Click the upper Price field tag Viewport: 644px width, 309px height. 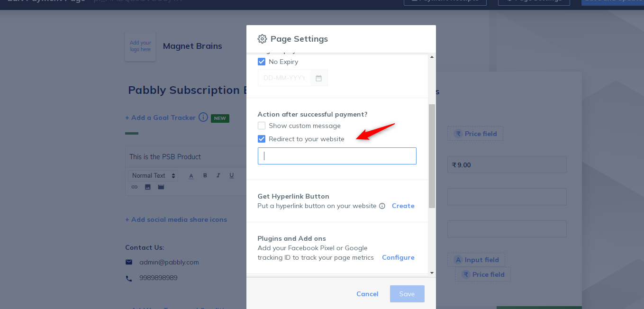tap(475, 134)
